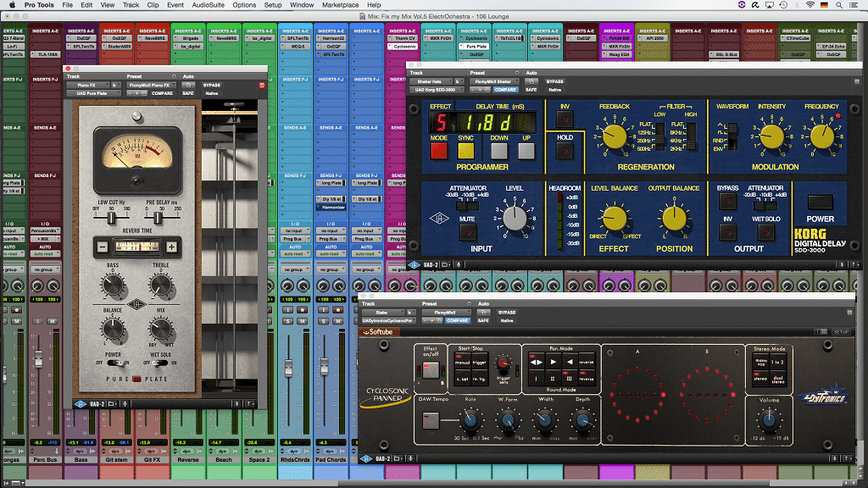Open the AudioSuite menu
868x488 pixels.
point(209,5)
